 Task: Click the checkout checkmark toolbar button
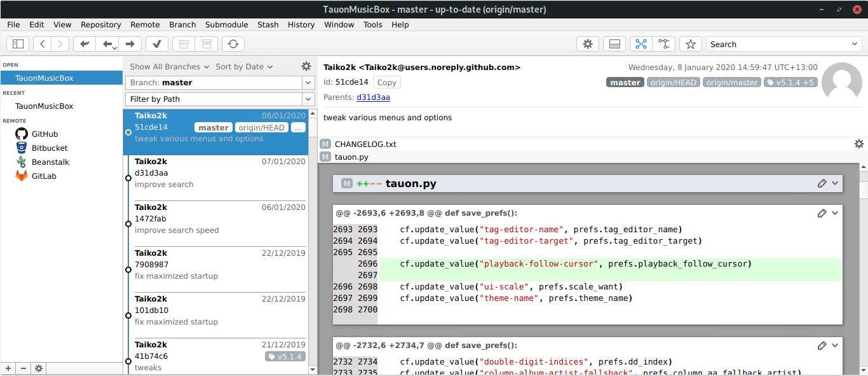coord(157,44)
